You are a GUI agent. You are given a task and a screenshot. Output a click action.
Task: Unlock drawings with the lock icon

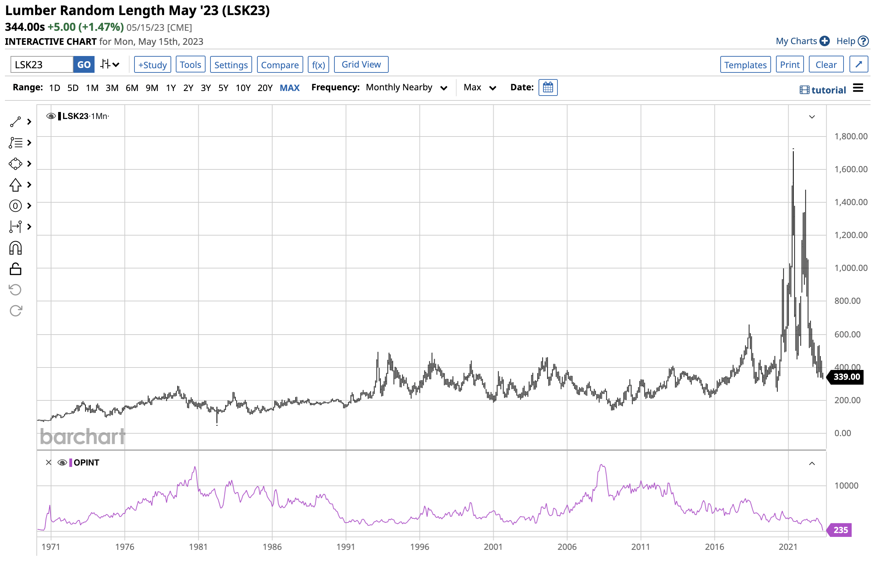(15, 269)
